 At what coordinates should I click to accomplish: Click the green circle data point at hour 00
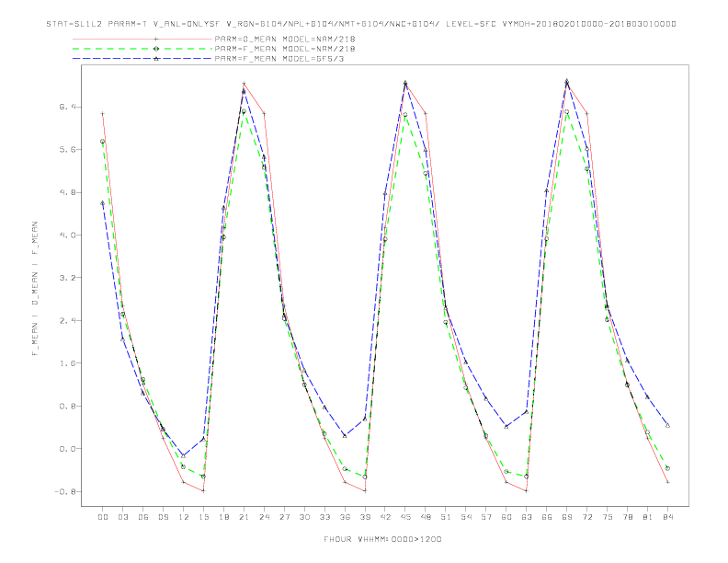[x=103, y=142]
